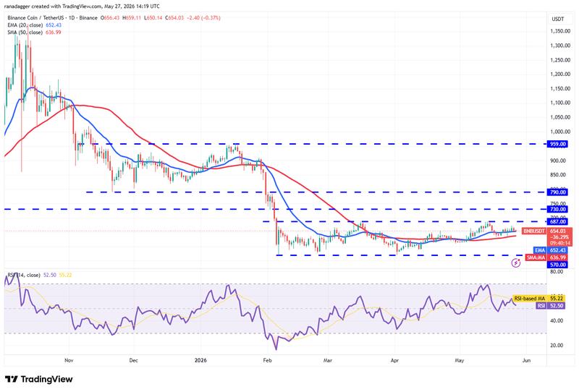This screenshot has width=579, height=392.
Task: Click 1,250.00 on the price axis
Action: [560, 60]
